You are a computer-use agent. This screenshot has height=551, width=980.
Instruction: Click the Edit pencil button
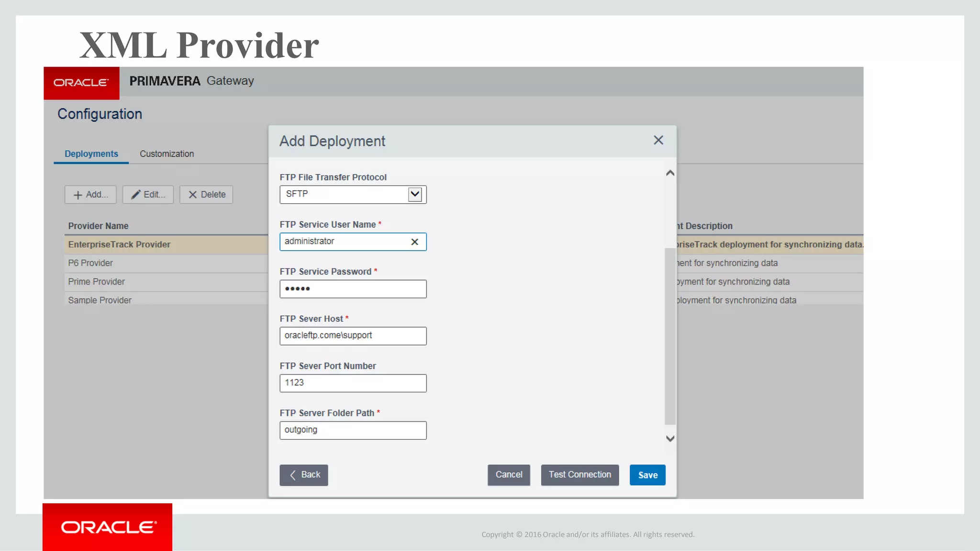pos(148,195)
